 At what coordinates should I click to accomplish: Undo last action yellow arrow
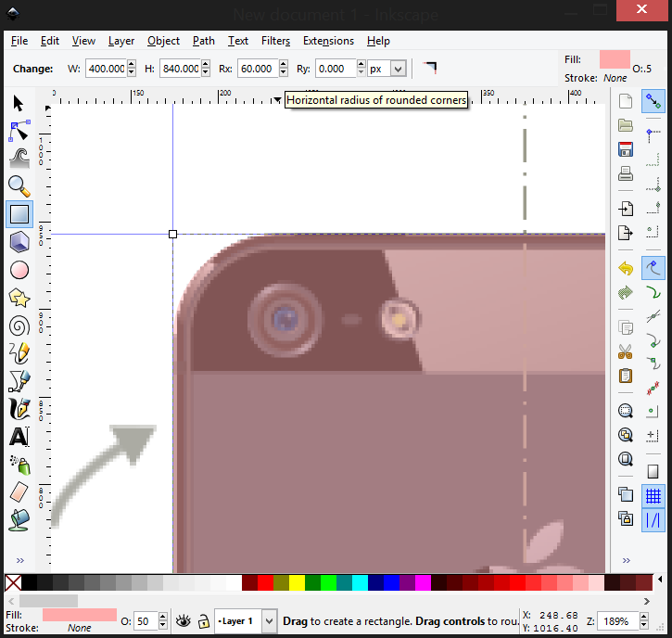coord(626,268)
